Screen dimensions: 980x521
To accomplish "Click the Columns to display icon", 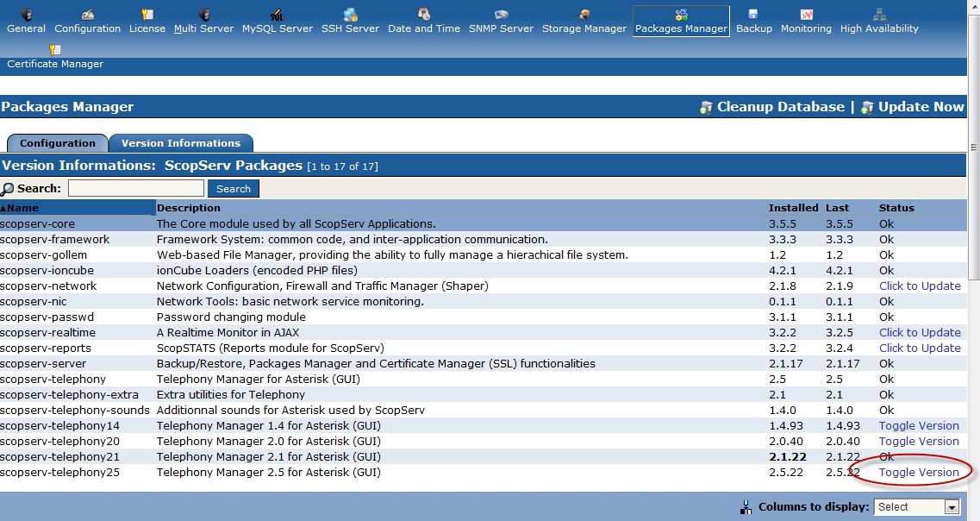I will point(746,507).
